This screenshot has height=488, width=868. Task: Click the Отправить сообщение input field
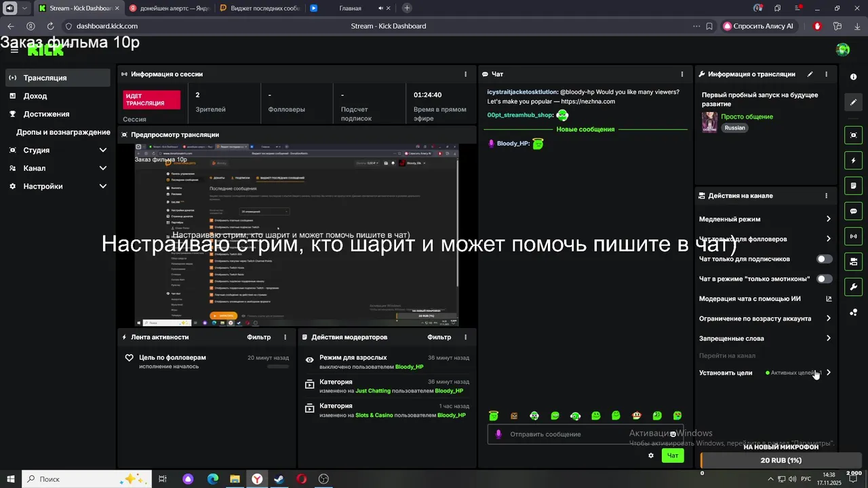click(585, 434)
